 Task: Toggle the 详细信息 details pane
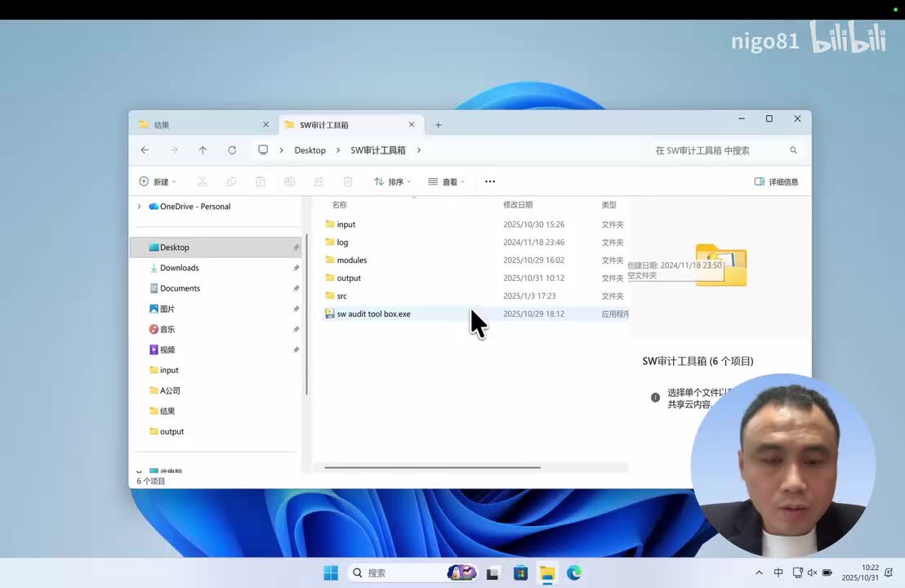click(x=776, y=182)
